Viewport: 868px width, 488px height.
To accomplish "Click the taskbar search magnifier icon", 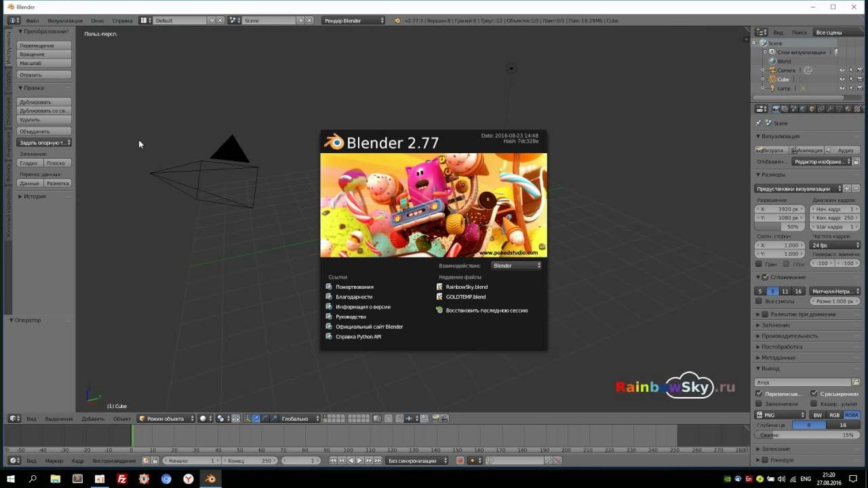I will 33,479.
